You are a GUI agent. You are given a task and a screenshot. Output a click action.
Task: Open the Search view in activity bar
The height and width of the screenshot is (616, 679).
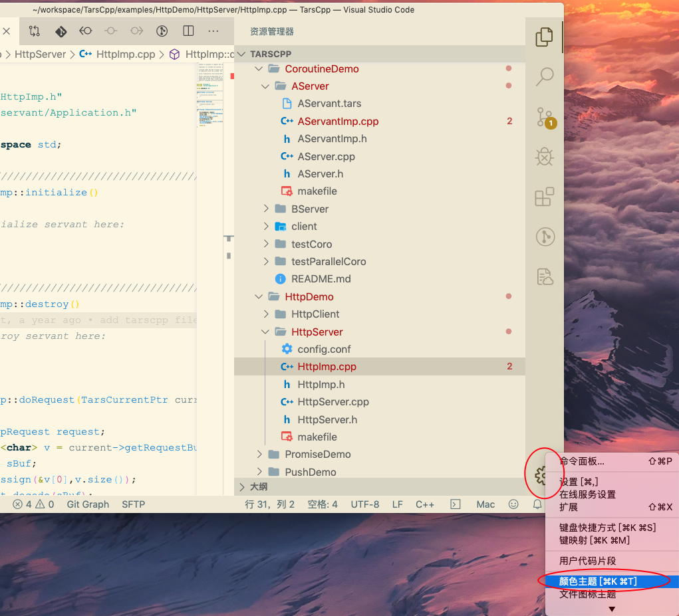pyautogui.click(x=544, y=77)
